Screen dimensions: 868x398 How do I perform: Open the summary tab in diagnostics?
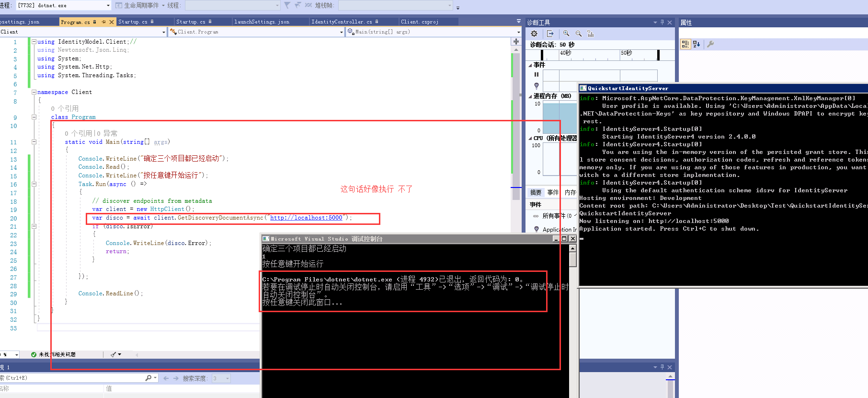coord(536,192)
